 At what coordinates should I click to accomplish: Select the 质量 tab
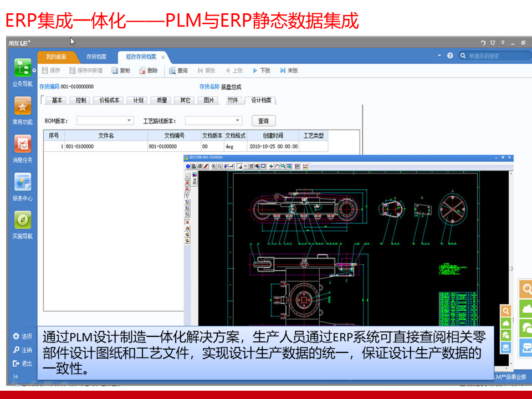pos(161,100)
